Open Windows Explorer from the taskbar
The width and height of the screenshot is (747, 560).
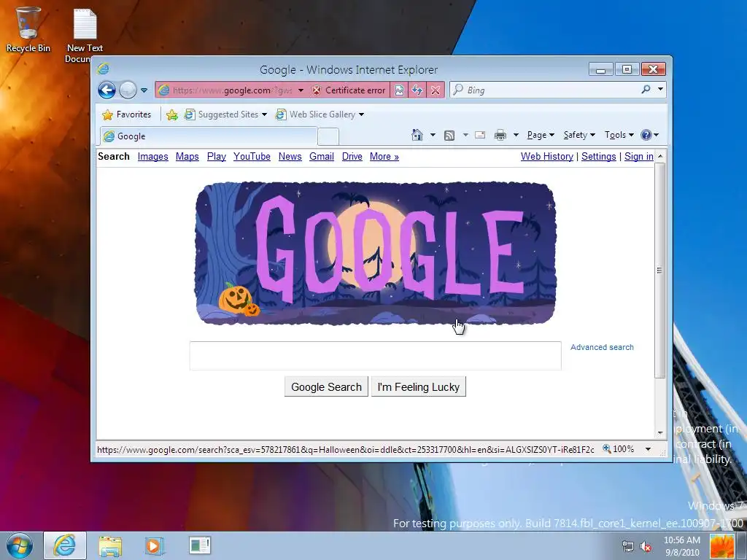pyautogui.click(x=110, y=545)
